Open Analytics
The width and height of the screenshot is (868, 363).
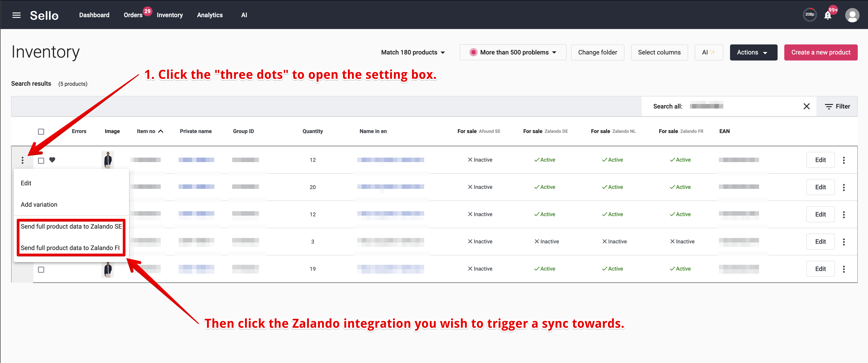coord(210,15)
